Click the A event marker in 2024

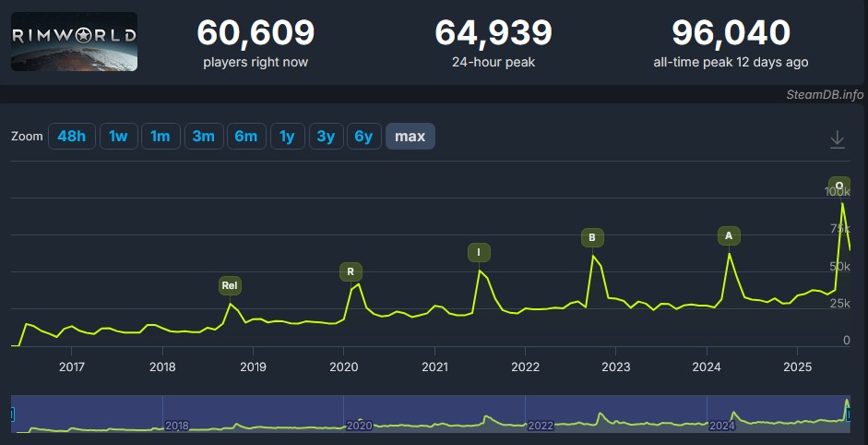[729, 236]
